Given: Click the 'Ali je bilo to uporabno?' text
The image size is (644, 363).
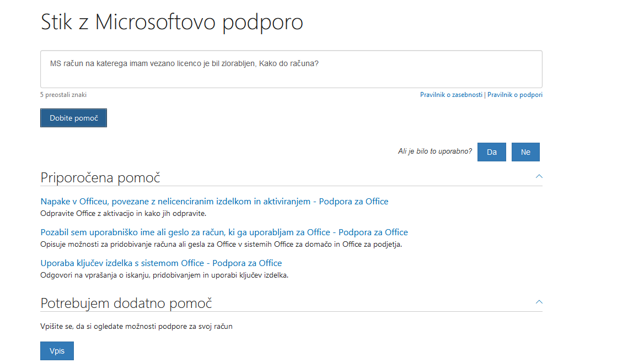Looking at the screenshot, I should (x=435, y=151).
